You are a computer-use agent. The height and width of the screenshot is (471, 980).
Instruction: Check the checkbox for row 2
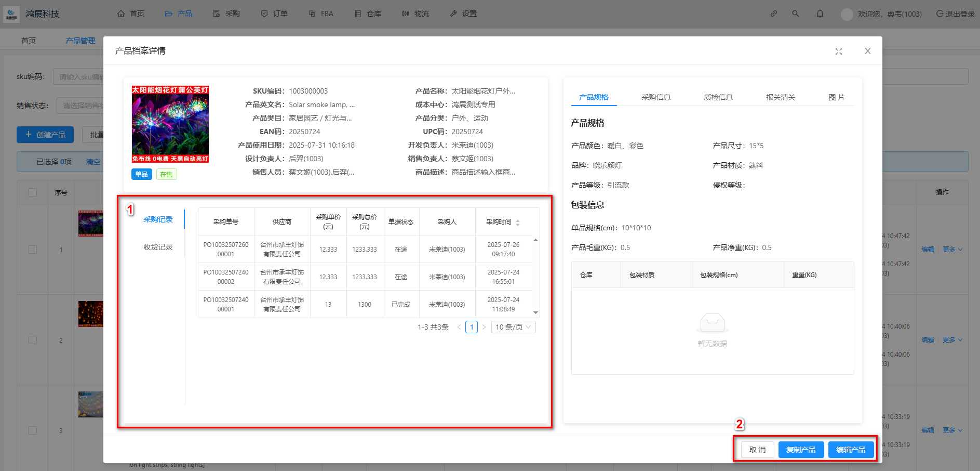point(33,340)
